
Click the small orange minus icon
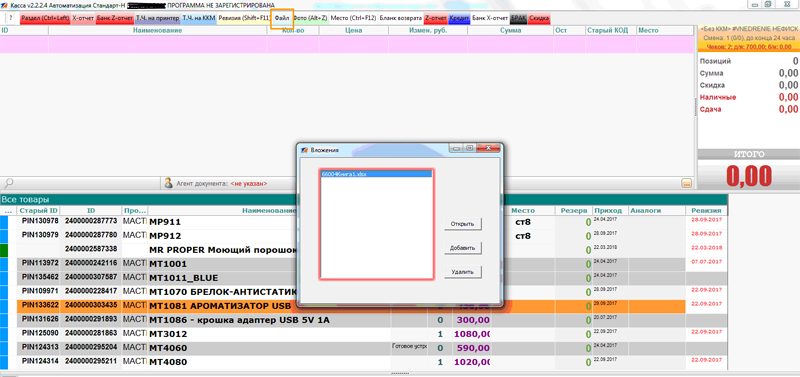point(686,183)
